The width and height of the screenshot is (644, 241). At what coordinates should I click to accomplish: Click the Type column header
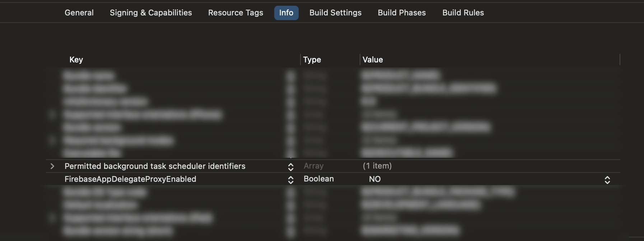tap(312, 60)
